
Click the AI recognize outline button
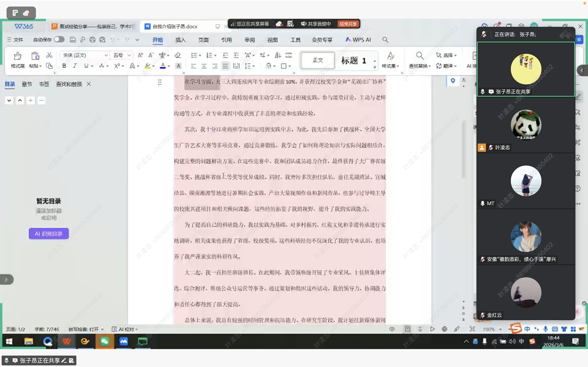(49, 233)
